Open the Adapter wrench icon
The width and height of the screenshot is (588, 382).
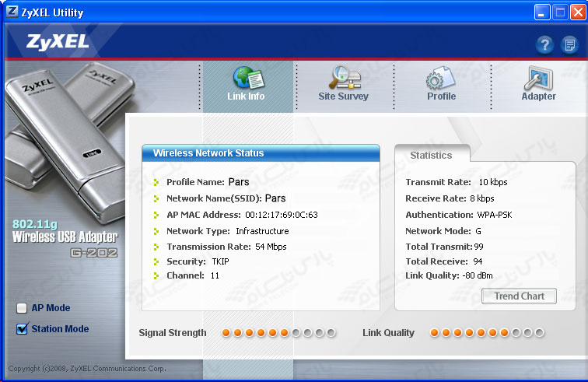click(x=538, y=78)
